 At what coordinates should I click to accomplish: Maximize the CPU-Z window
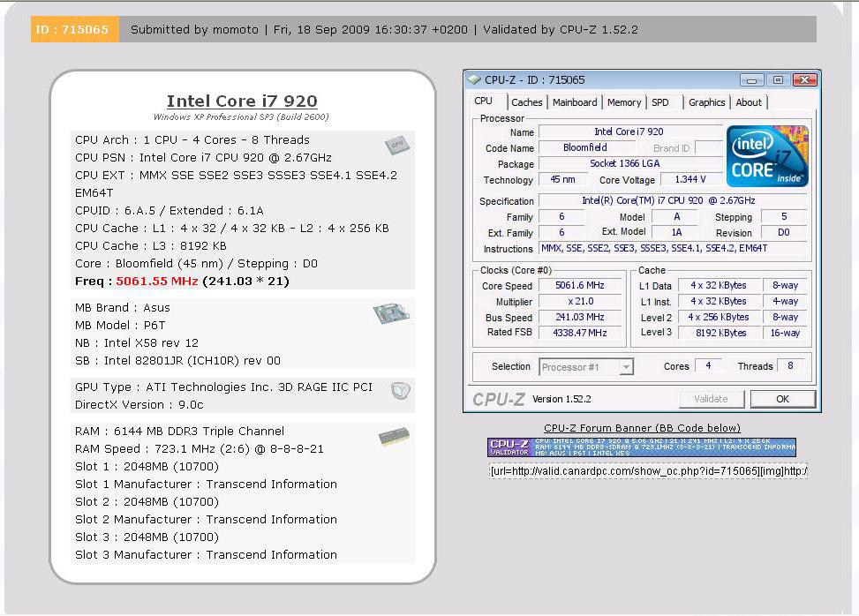pos(778,80)
